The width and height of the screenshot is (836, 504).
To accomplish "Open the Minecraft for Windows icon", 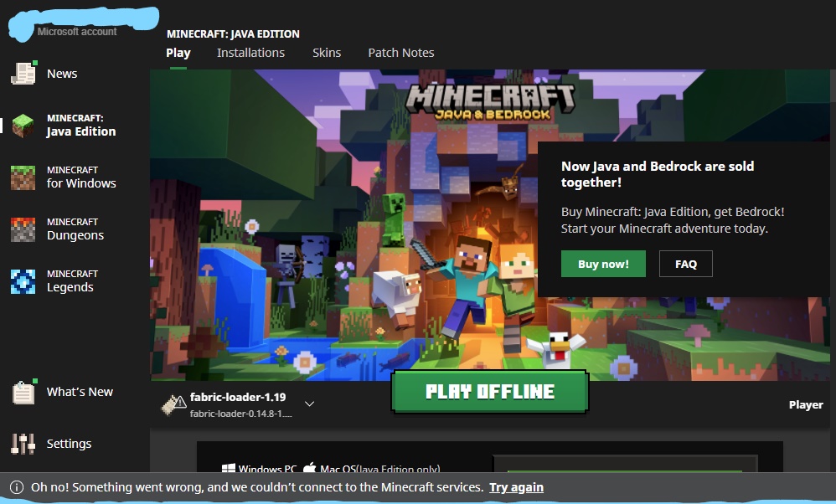I will pos(23,177).
